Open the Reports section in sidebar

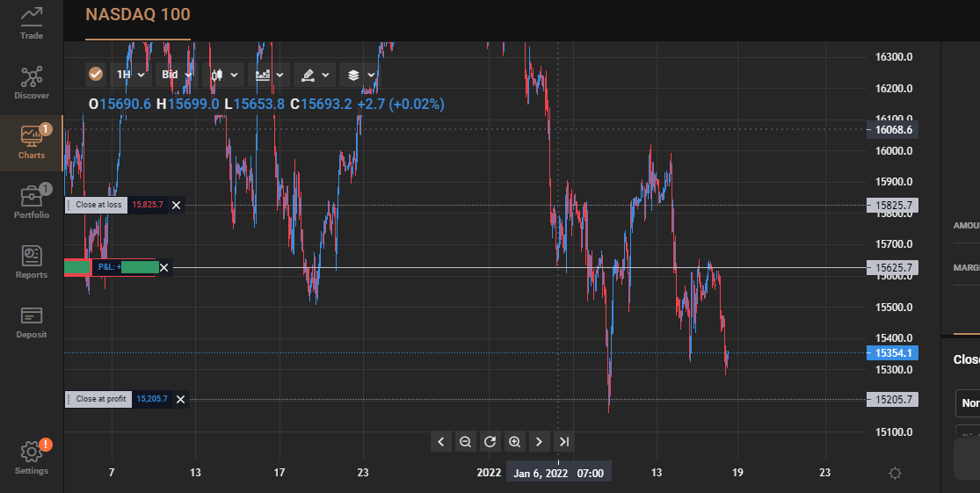tap(32, 262)
